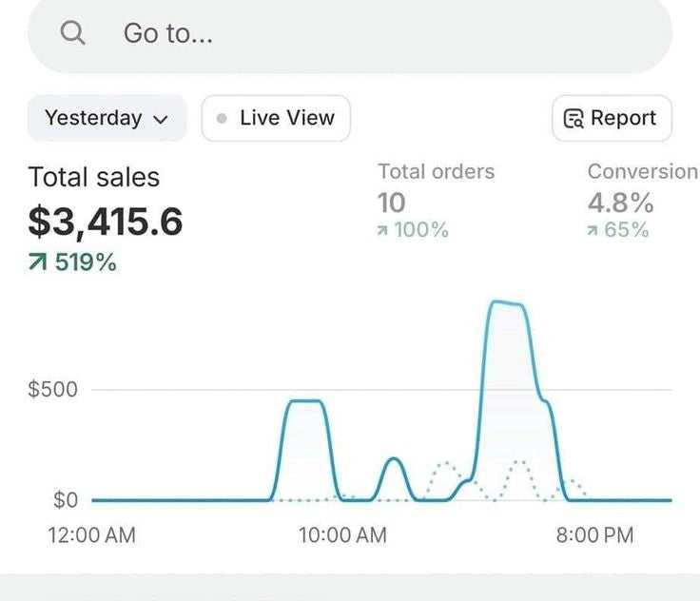This screenshot has width=700, height=601.
Task: Open the Yesterday date range dropdown
Action: coord(106,118)
